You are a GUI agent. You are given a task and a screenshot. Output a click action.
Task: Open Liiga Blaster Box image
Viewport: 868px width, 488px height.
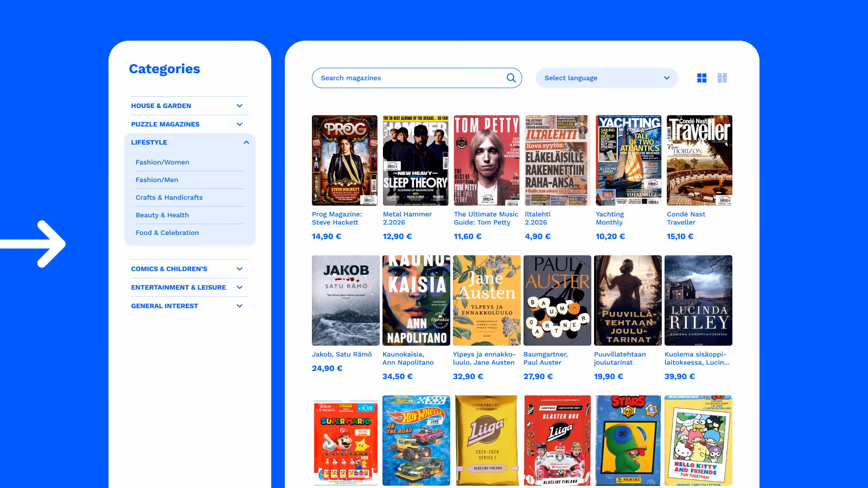pos(557,441)
